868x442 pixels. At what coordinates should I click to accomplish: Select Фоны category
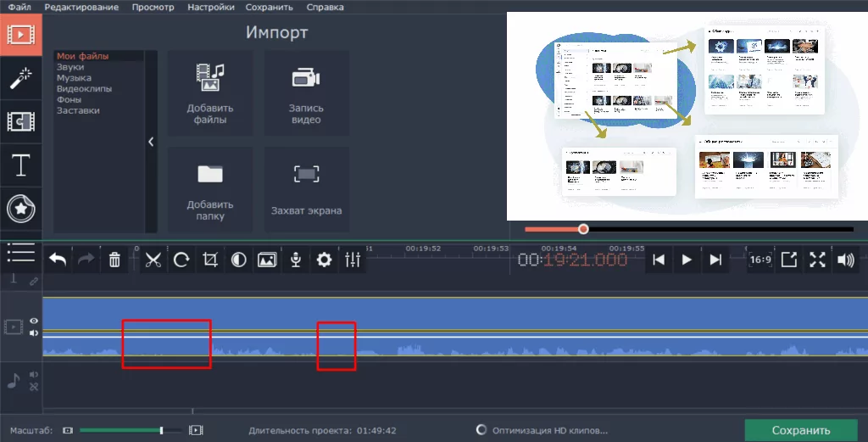[70, 100]
